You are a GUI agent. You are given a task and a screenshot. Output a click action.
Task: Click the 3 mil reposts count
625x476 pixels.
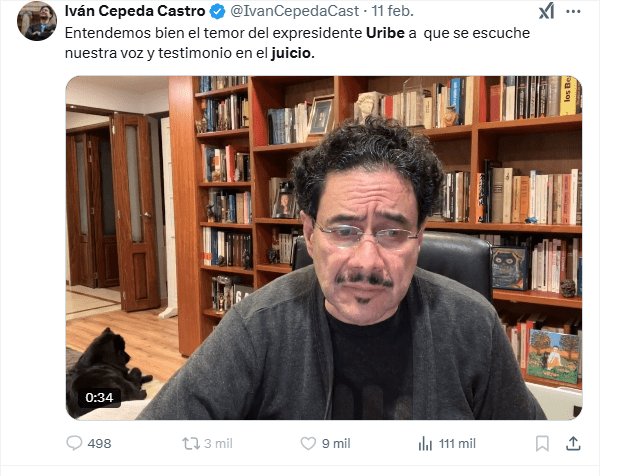click(218, 444)
